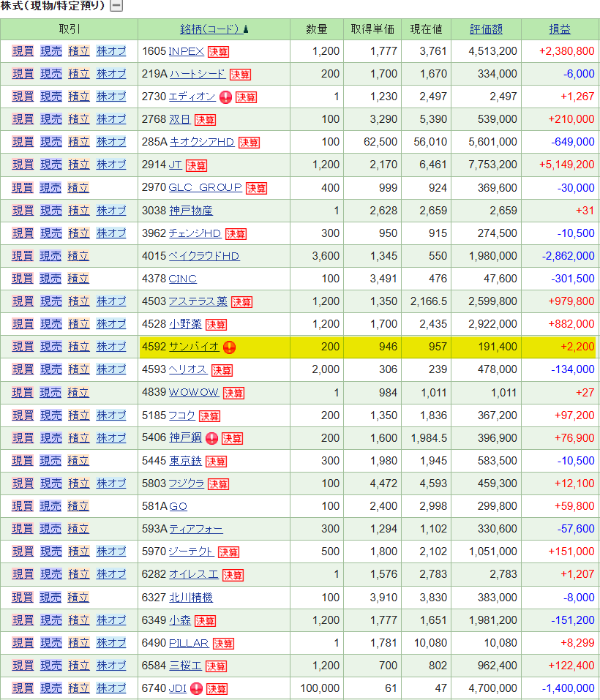Open the 決算 badge for 5406 神戸鋼
The image size is (600, 700).
[232, 439]
